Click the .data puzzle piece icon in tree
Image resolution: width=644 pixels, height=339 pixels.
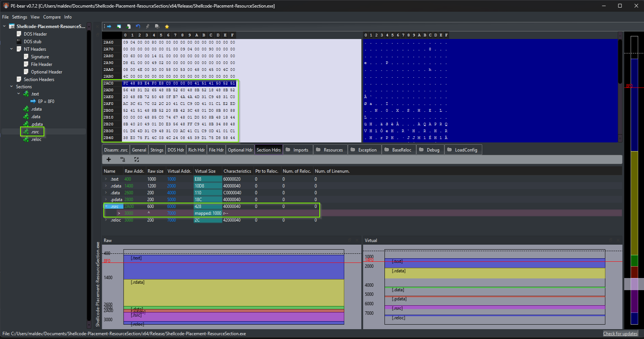coord(26,117)
